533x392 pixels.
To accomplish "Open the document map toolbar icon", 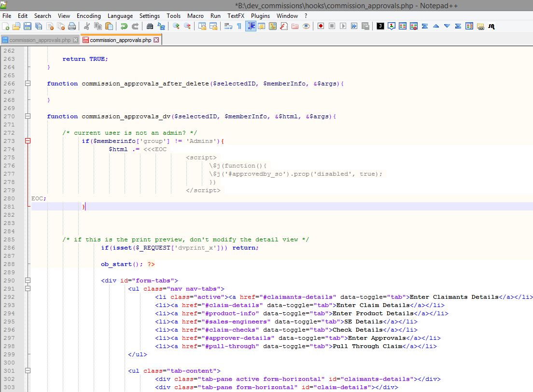I will [x=273, y=26].
